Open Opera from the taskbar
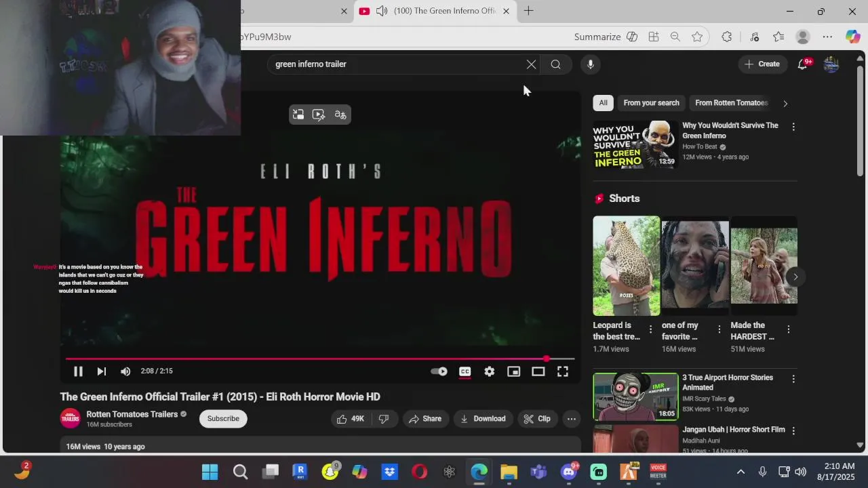The width and height of the screenshot is (868, 488). (419, 471)
